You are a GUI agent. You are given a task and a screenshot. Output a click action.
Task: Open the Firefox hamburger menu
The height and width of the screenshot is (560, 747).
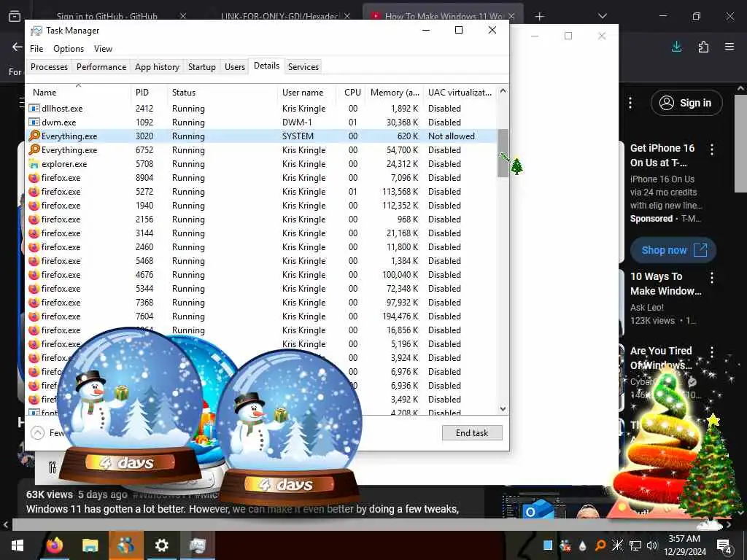(x=729, y=47)
